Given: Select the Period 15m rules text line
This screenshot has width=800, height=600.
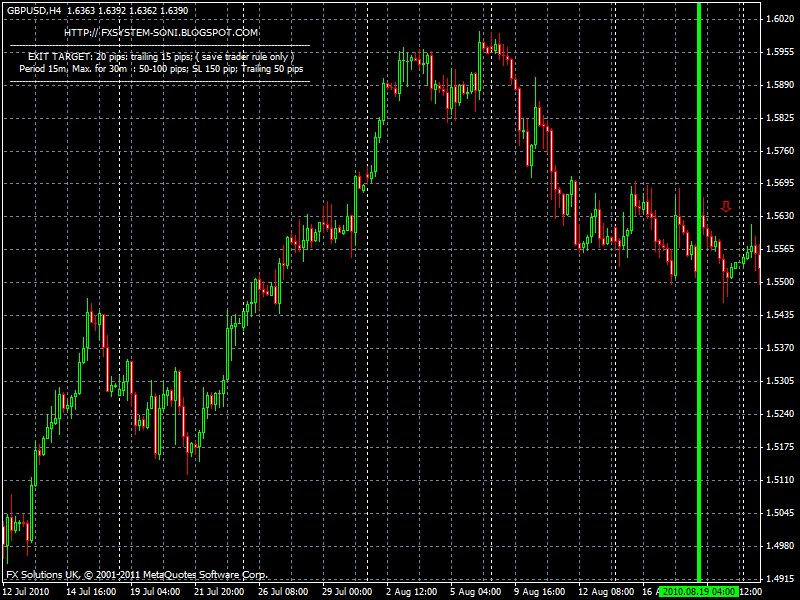Looking at the screenshot, I should click(x=161, y=69).
